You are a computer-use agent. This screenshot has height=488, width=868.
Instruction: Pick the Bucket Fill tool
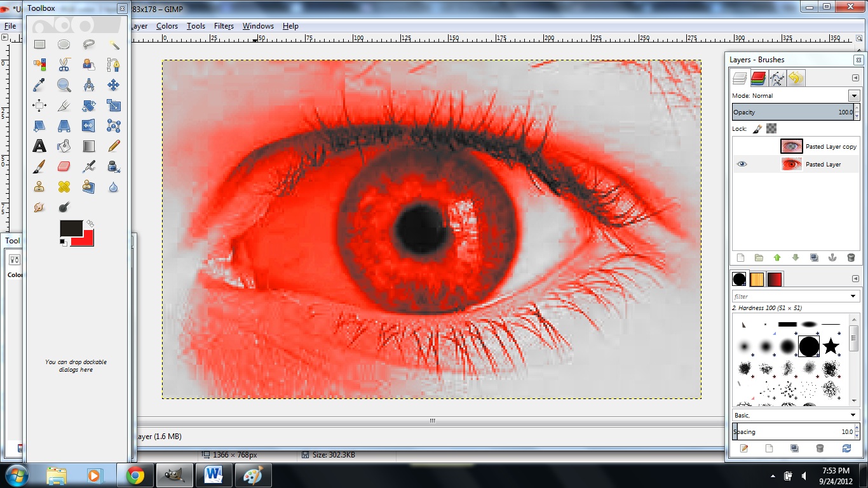(x=64, y=146)
